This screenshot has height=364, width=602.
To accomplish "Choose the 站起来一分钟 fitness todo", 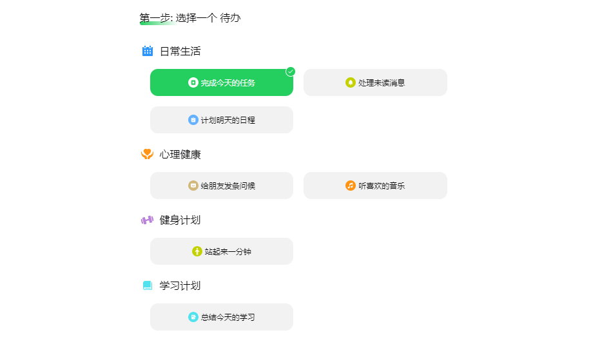I will 222,251.
